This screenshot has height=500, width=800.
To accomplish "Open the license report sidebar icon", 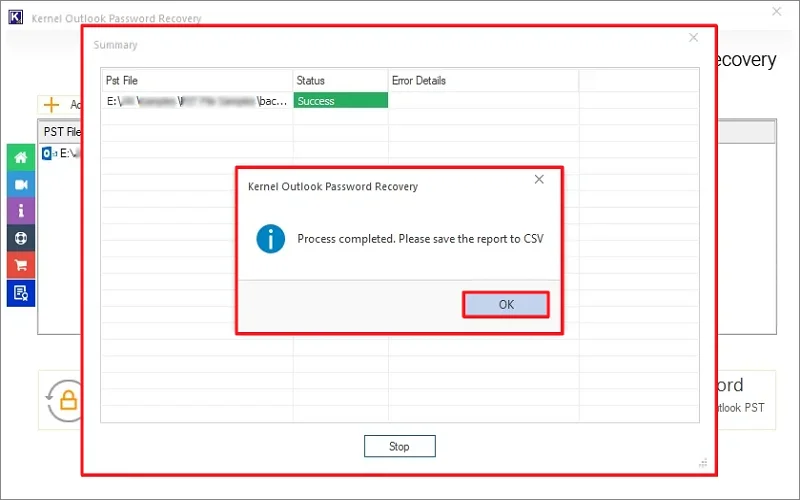I will pos(21,293).
